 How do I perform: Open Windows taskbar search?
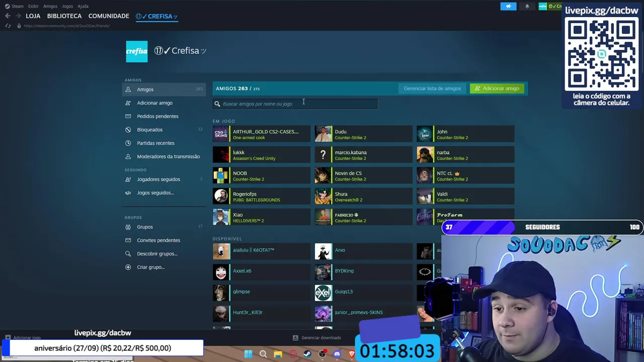(x=263, y=354)
